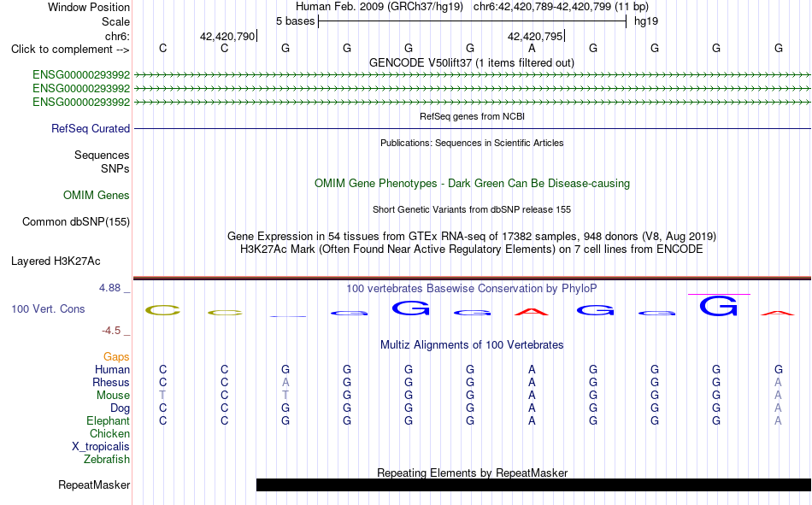Click the GTEx Gene Expression track title

click(x=472, y=236)
